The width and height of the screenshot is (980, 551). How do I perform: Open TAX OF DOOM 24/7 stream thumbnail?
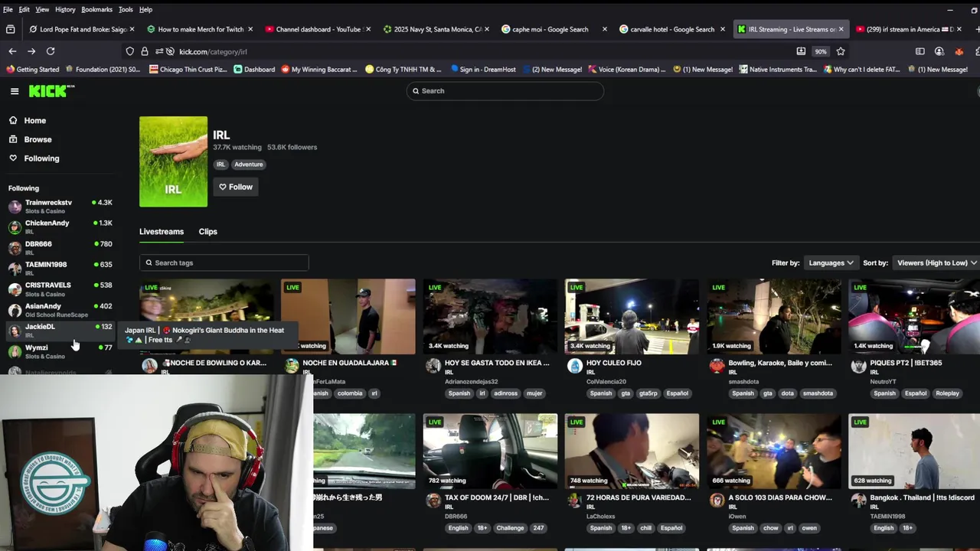pyautogui.click(x=490, y=451)
